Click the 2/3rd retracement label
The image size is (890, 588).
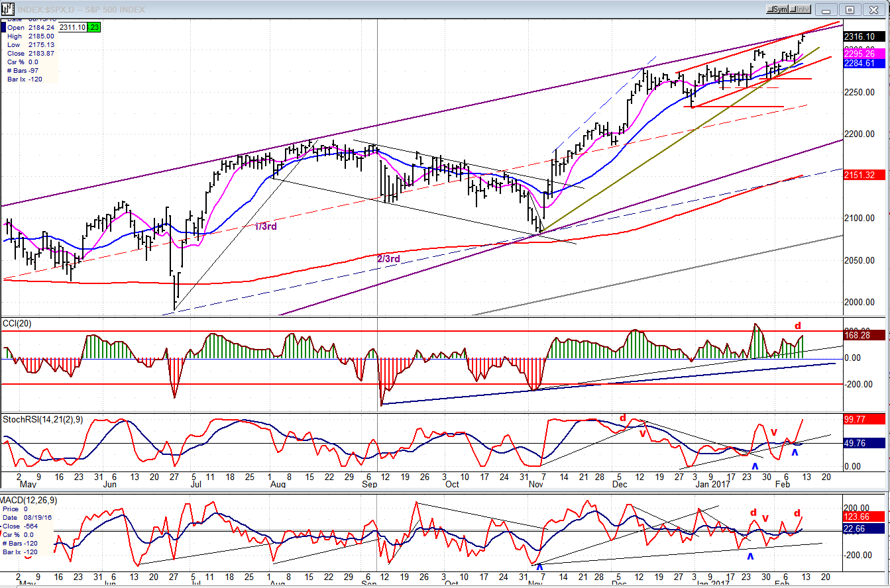[x=388, y=259]
